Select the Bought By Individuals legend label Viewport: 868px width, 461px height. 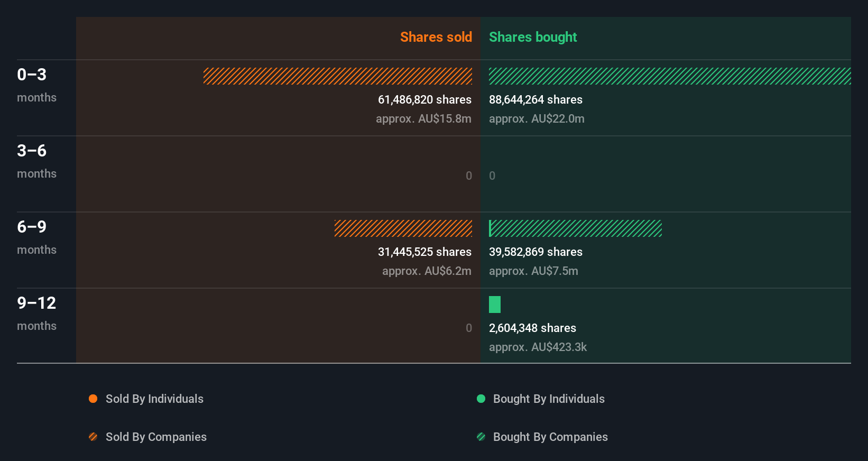(x=549, y=399)
